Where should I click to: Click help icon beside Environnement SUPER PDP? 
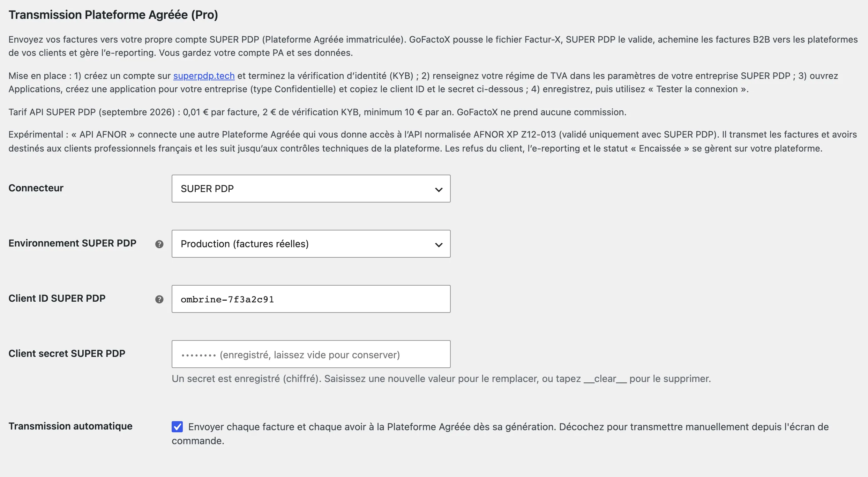(x=159, y=244)
